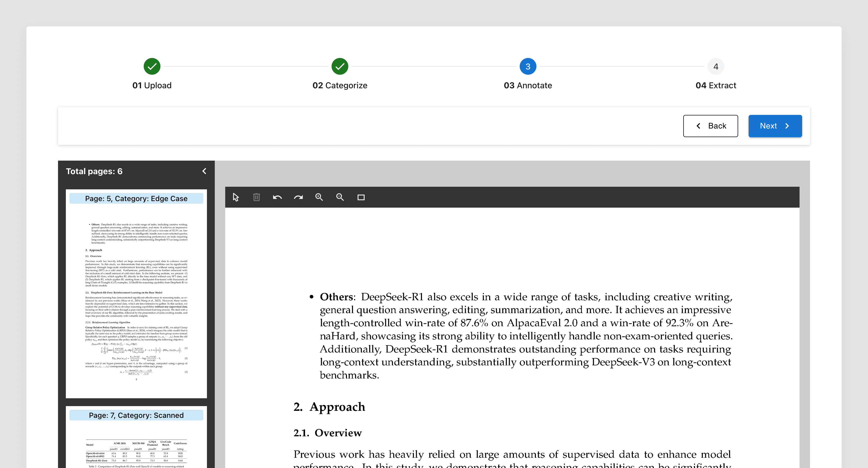Click the grey step 4 circle
868x468 pixels.
click(x=716, y=66)
